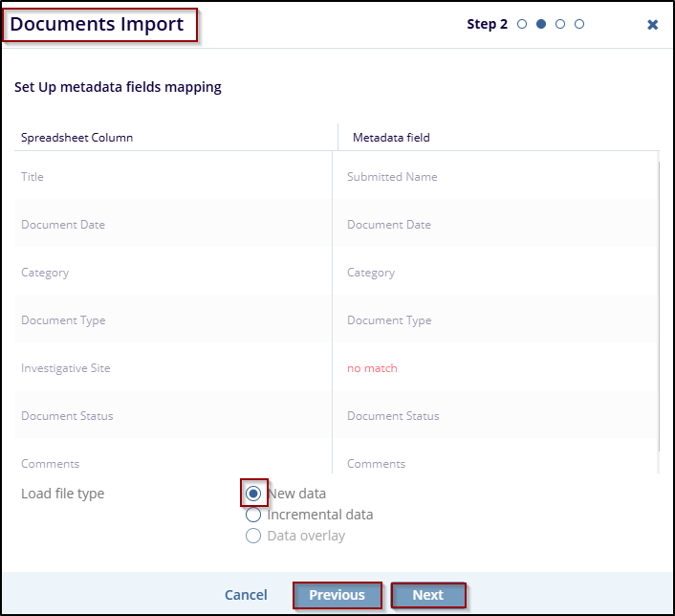Click the Spreadsheet Column header
The width and height of the screenshot is (675, 616).
point(76,138)
